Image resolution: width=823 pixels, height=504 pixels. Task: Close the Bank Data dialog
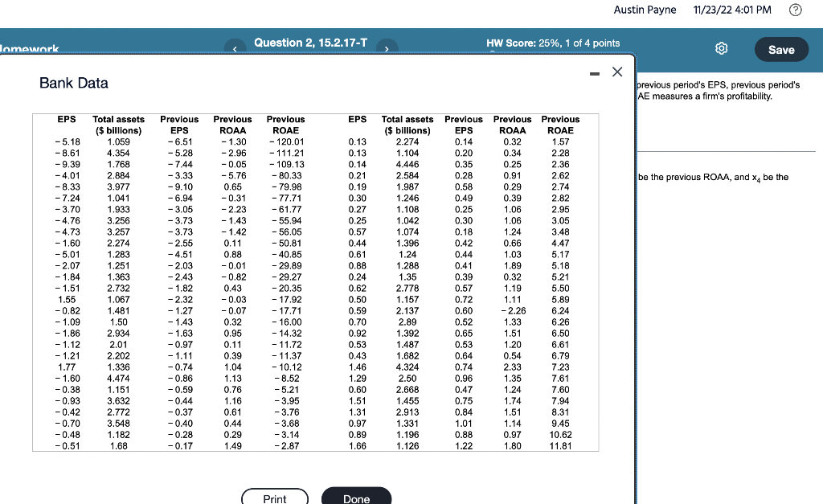[617, 72]
